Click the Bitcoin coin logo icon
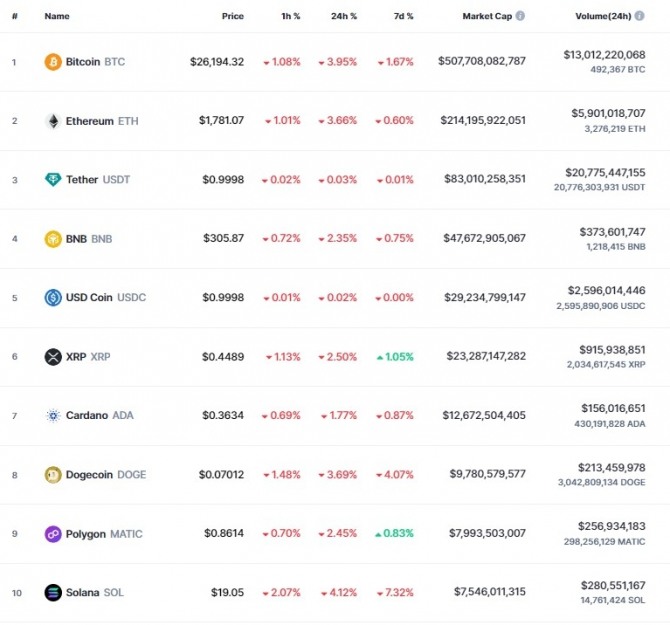670x625 pixels. click(x=53, y=62)
